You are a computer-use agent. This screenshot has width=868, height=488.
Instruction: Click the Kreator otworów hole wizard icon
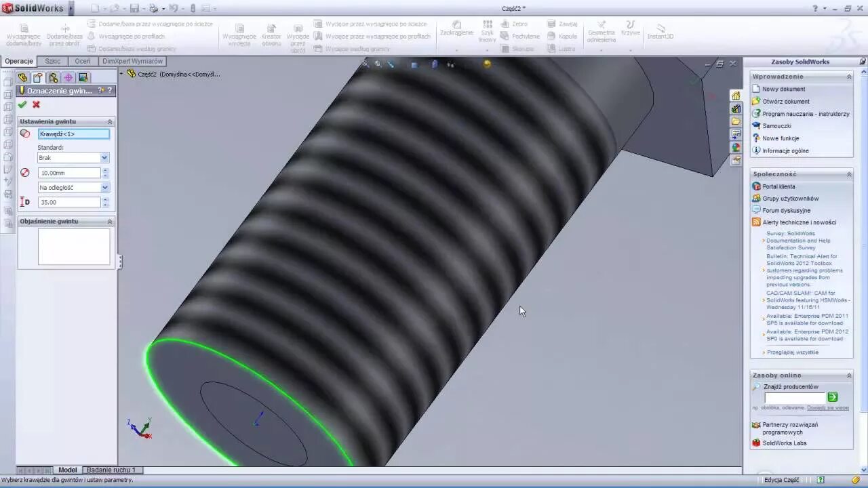coord(271,28)
